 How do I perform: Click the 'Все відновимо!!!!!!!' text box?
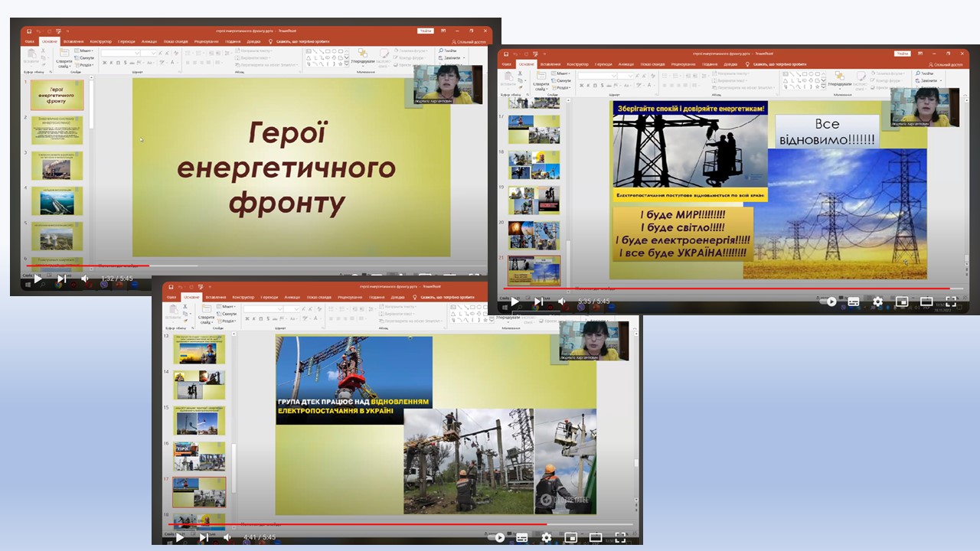827,131
